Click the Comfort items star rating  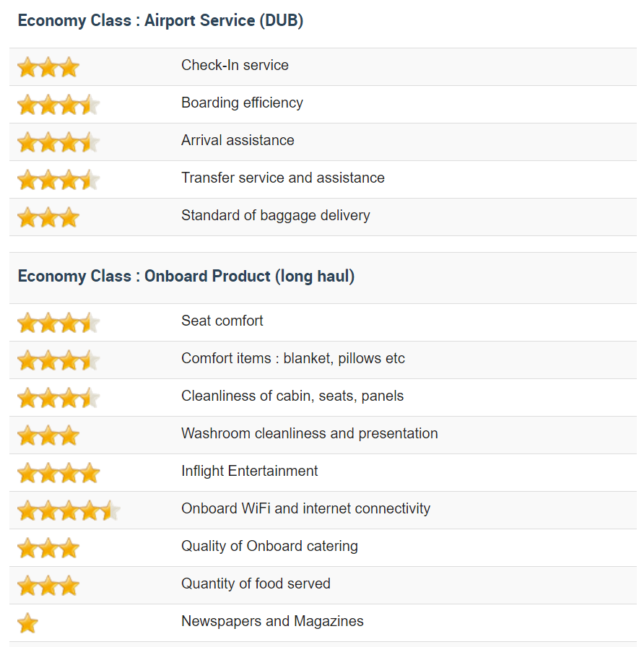58,360
